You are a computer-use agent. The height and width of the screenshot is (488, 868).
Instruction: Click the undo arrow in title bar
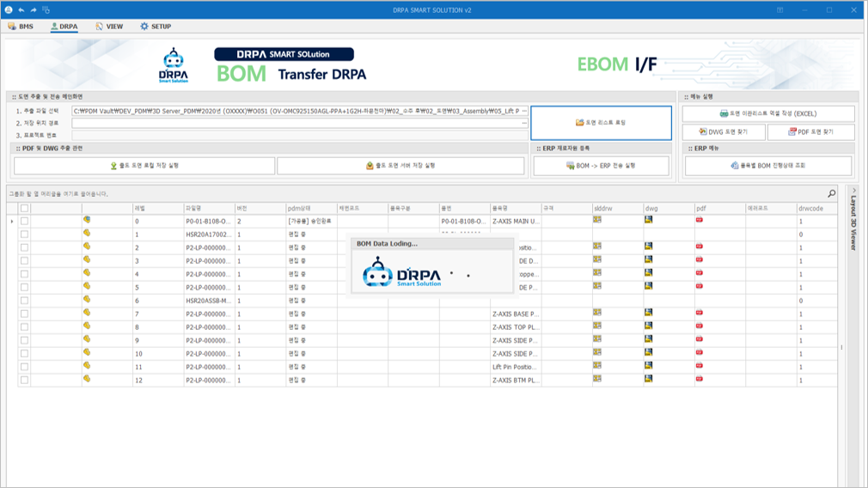(21, 10)
